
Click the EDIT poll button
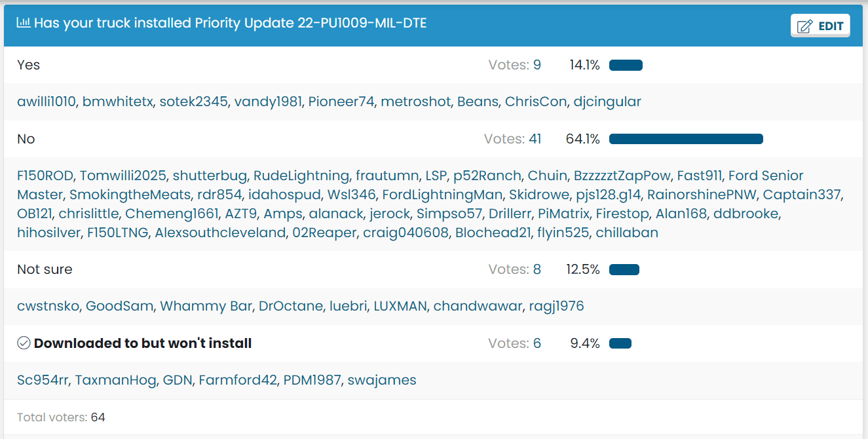tap(820, 26)
